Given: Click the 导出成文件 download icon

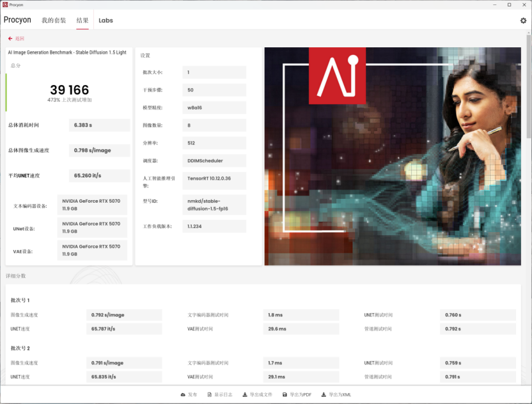Looking at the screenshot, I should point(245,395).
